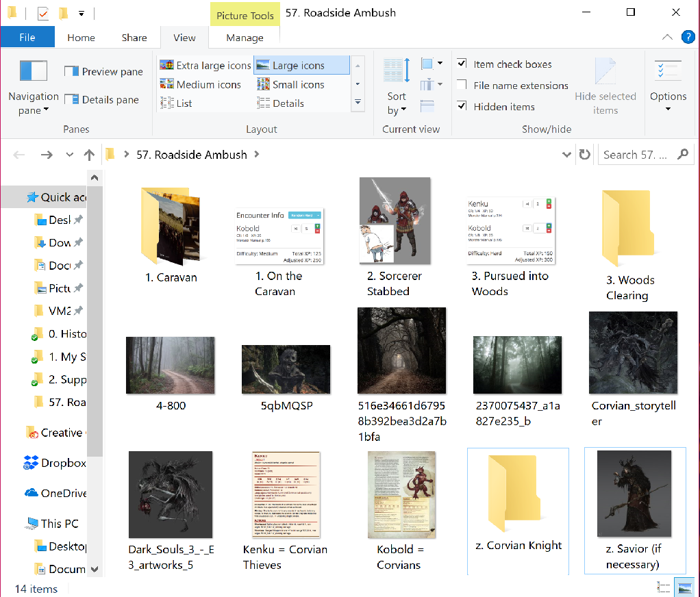Select the Corvian_storyteller image
The width and height of the screenshot is (700, 597).
pos(633,368)
